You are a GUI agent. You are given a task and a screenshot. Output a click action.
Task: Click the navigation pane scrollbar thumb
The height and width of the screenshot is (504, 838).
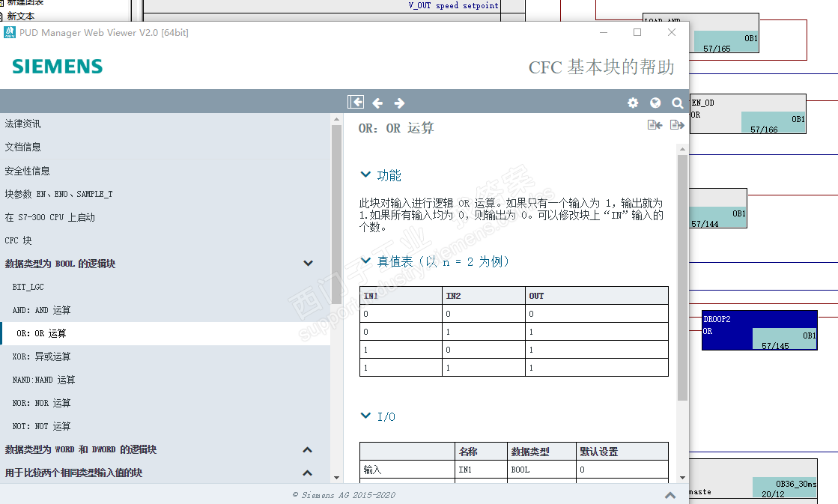coord(336,213)
